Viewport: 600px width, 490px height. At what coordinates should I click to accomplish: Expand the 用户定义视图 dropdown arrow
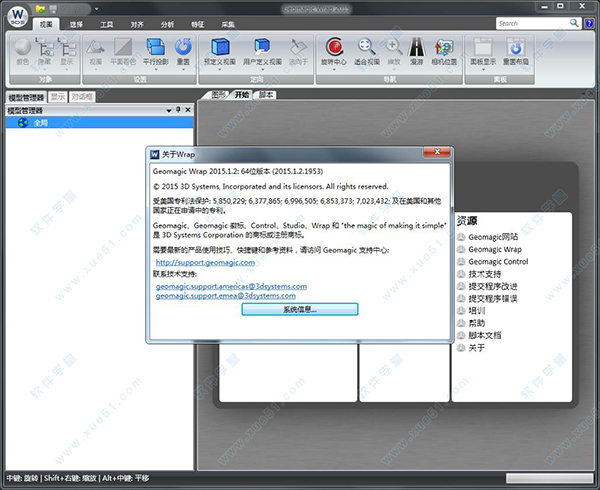[262, 70]
